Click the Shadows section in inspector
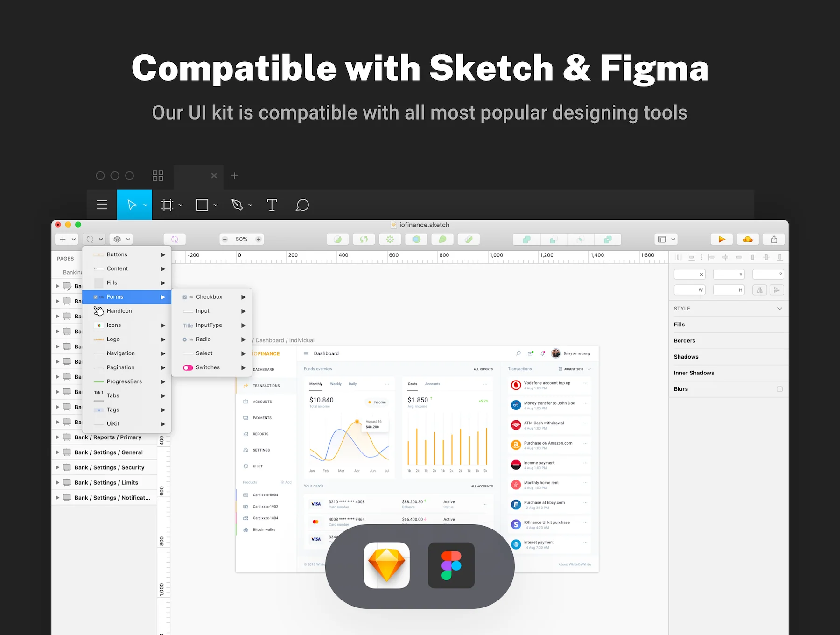The image size is (840, 635). (x=728, y=357)
